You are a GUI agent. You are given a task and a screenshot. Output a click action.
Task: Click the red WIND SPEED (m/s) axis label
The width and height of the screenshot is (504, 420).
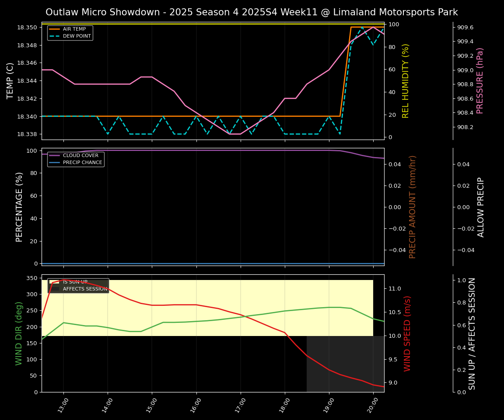407,333
